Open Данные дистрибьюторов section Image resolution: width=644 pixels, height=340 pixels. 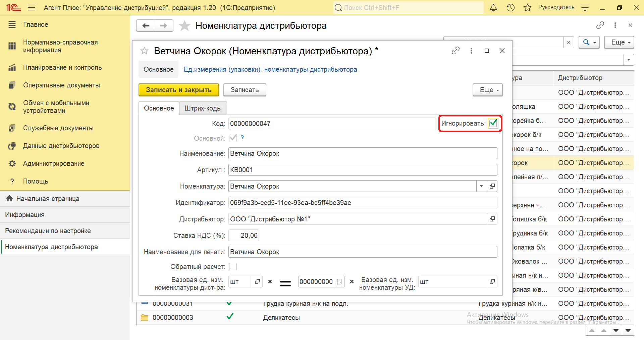tap(61, 146)
